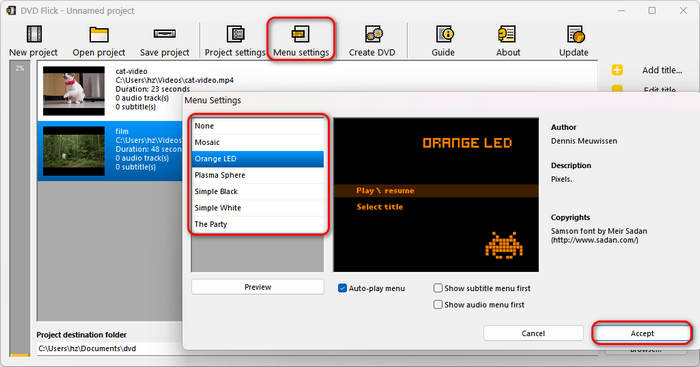Select The Party menu template

tap(258, 224)
